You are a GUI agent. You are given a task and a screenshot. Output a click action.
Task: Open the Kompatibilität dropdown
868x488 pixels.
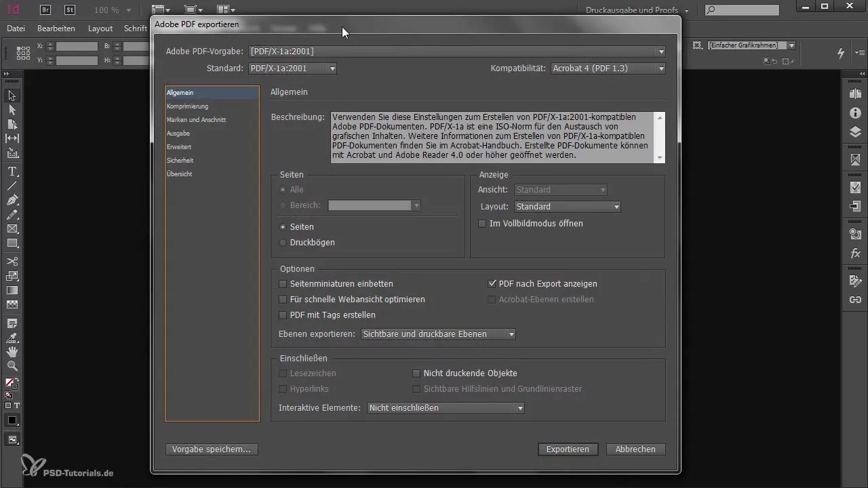coord(608,68)
